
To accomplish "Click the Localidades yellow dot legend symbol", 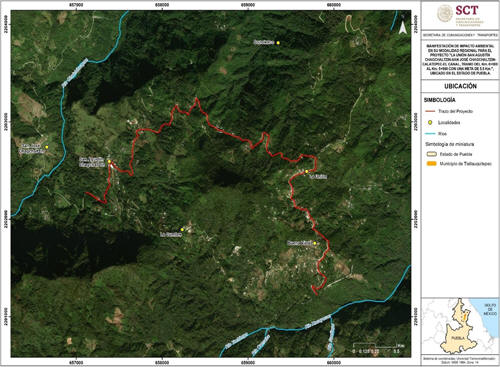I will 430,123.
